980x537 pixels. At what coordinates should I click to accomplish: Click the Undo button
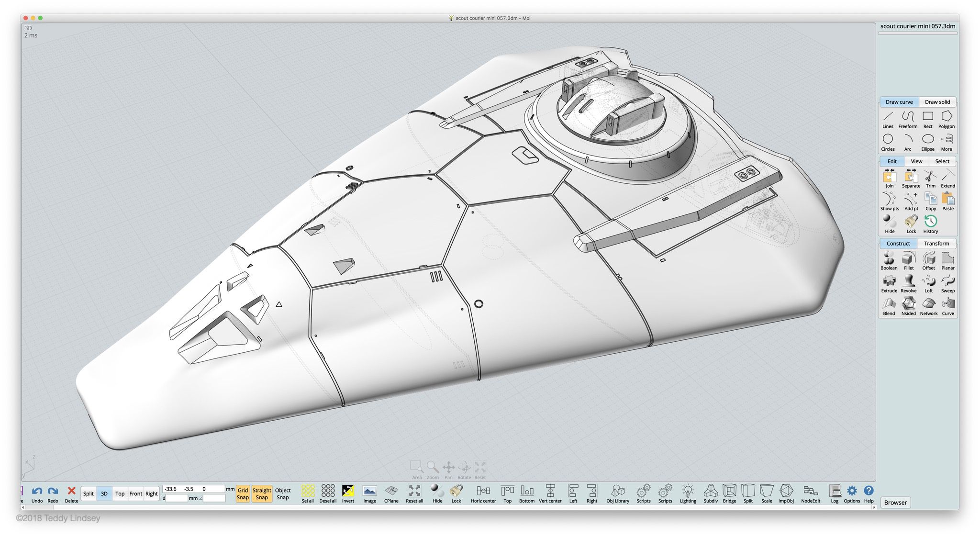[37, 494]
